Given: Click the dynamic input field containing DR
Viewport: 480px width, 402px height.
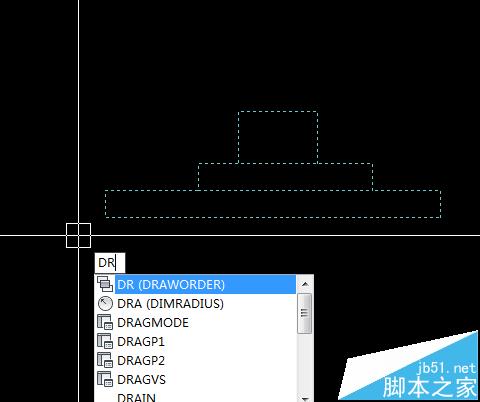Looking at the screenshot, I should pos(110,263).
